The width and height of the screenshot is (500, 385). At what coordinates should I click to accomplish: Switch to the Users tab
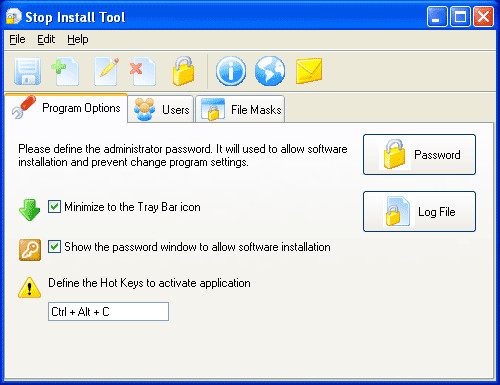pyautogui.click(x=161, y=109)
